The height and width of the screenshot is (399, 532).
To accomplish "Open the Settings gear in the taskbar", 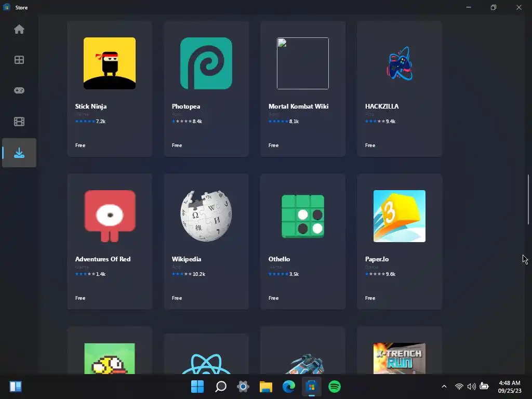I will [x=243, y=387].
